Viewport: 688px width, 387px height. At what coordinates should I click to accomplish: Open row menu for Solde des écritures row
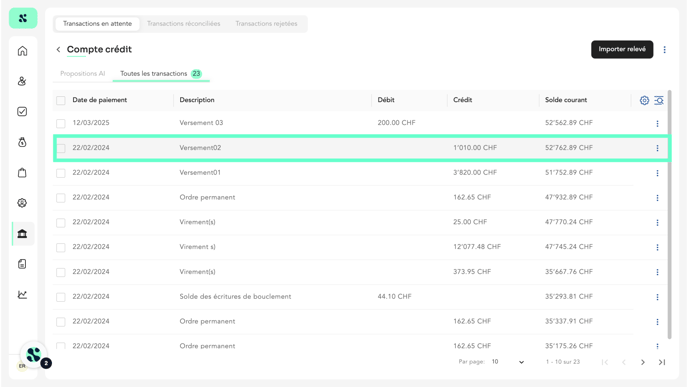657,297
